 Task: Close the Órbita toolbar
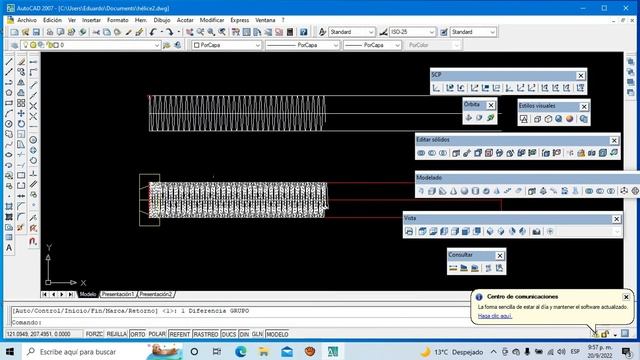tap(491, 105)
